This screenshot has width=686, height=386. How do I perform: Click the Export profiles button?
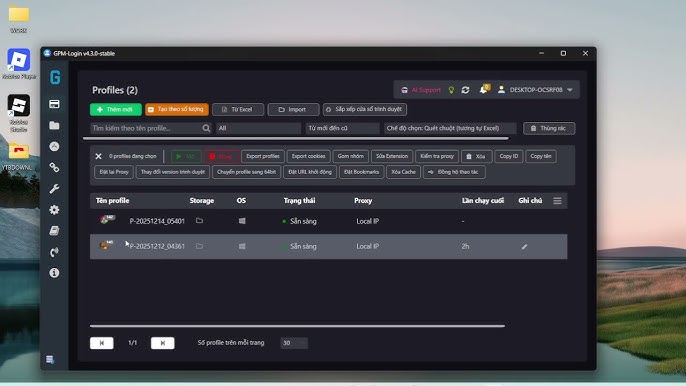tap(263, 156)
